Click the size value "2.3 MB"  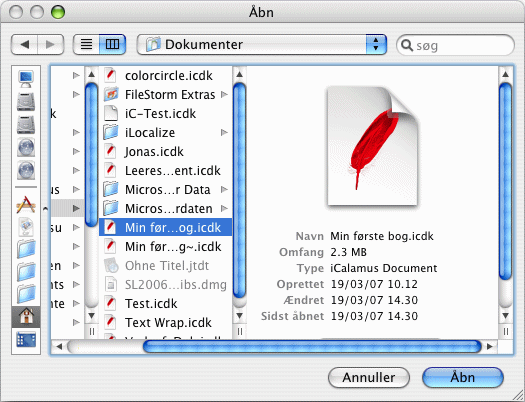pyautogui.click(x=348, y=252)
